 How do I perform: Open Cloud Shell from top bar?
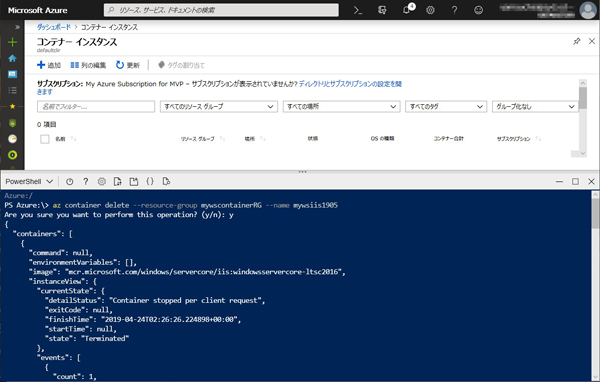358,10
